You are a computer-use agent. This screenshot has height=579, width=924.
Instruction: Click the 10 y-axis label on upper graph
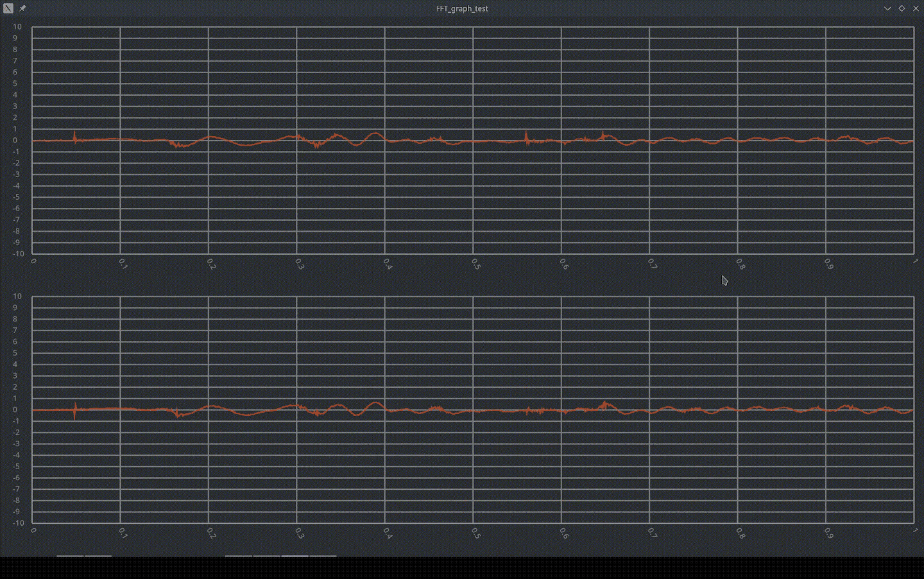[17, 27]
